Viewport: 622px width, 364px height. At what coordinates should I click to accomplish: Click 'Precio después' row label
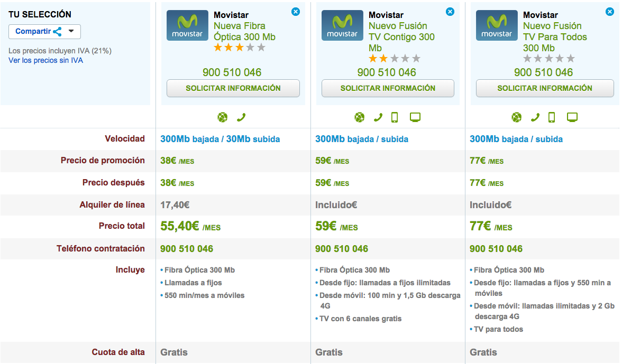pyautogui.click(x=113, y=183)
